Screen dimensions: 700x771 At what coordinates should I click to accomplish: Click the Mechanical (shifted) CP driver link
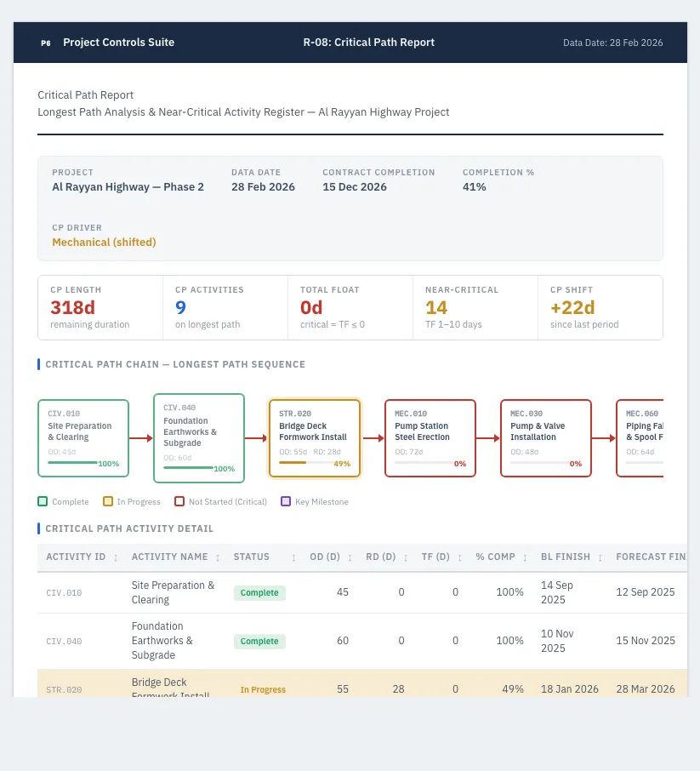[105, 243]
